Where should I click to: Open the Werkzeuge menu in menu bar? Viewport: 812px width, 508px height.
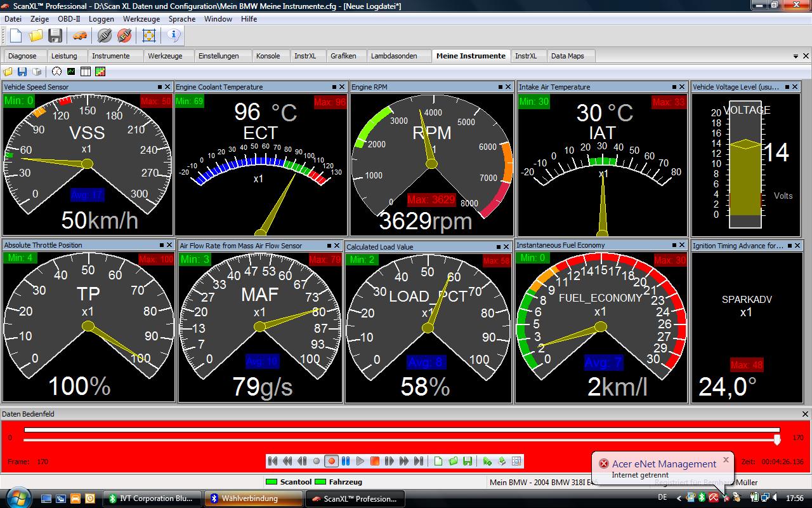[141, 19]
